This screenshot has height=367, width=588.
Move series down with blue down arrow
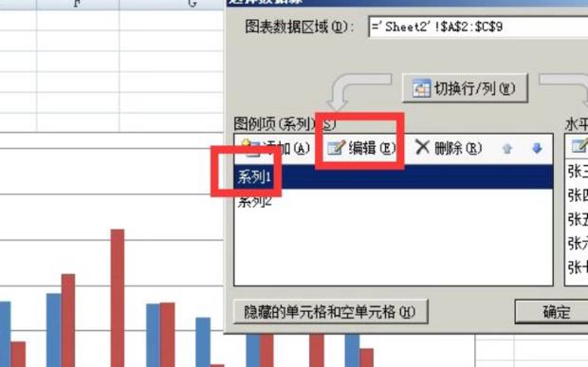tap(537, 149)
